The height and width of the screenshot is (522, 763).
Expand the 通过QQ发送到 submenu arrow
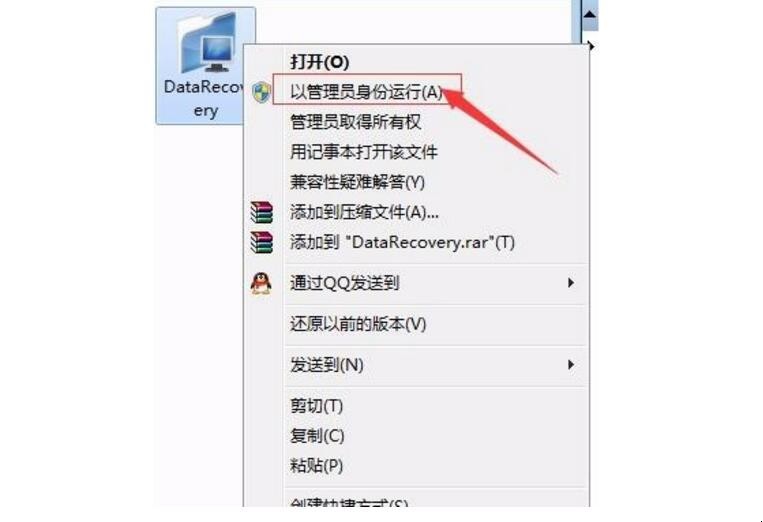pyautogui.click(x=571, y=283)
